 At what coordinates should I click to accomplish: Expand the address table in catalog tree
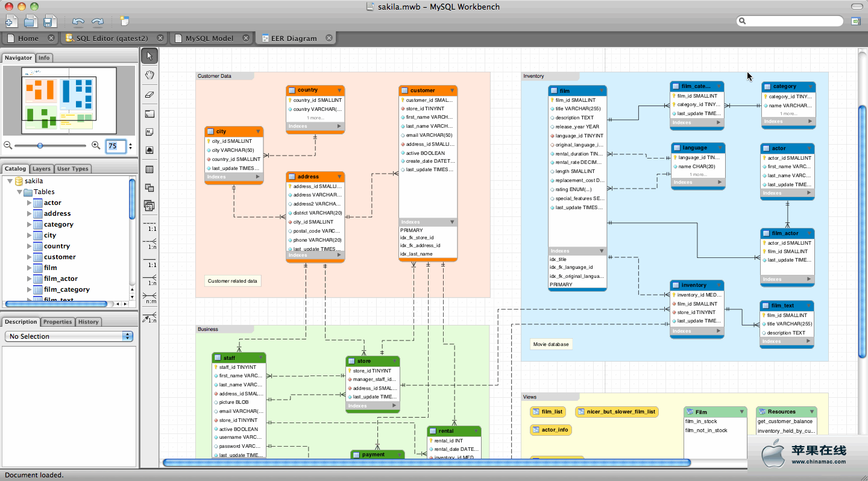[x=29, y=213]
